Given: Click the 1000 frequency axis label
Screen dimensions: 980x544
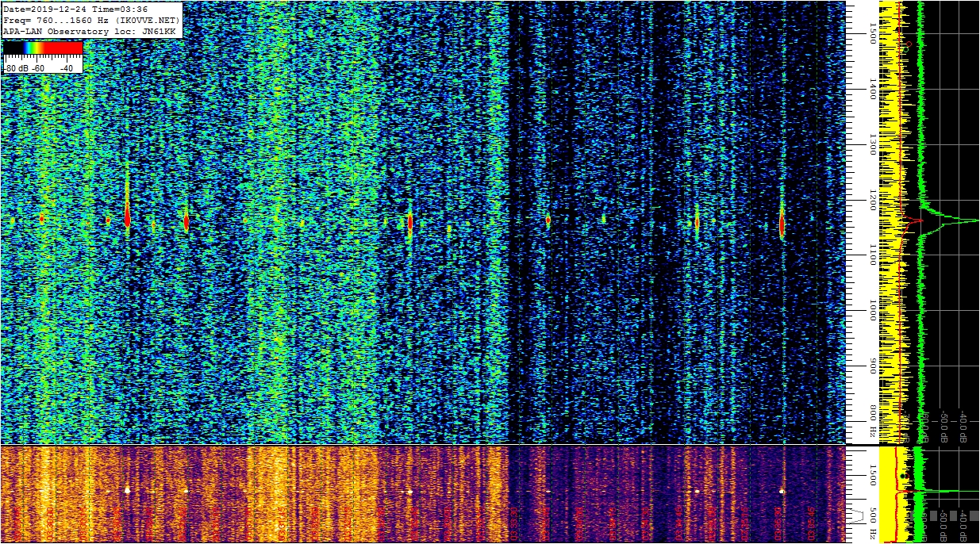Looking at the screenshot, I should pyautogui.click(x=872, y=311).
